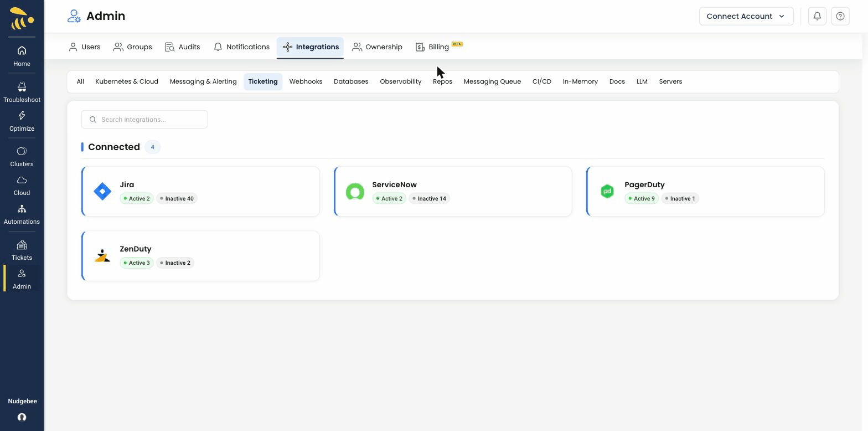Click the PagerDuty logo icon
This screenshot has height=431, width=868.
pos(607,191)
